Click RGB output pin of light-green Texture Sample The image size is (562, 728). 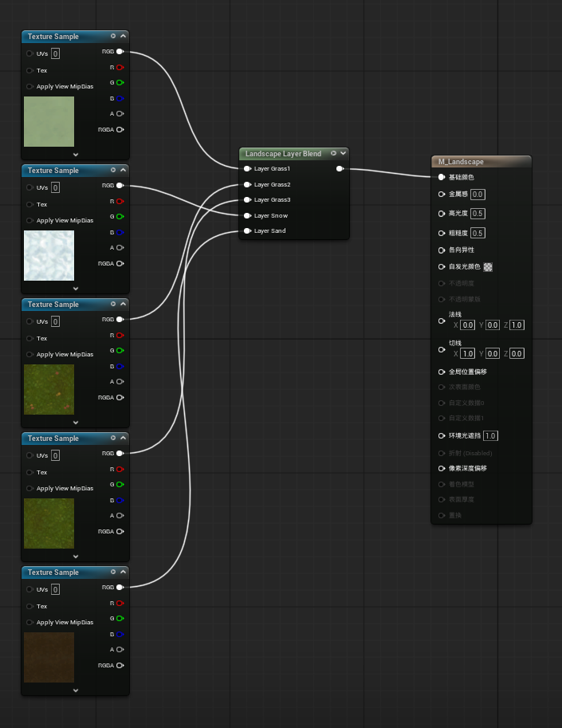pyautogui.click(x=120, y=52)
